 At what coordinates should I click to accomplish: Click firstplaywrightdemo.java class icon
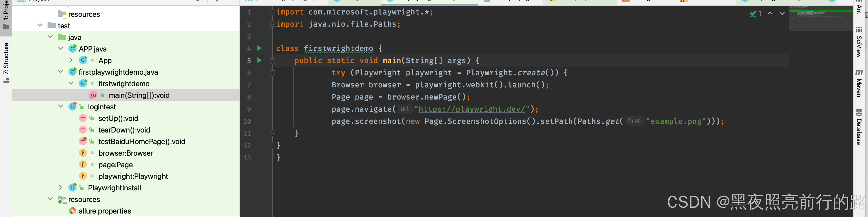pyautogui.click(x=72, y=72)
